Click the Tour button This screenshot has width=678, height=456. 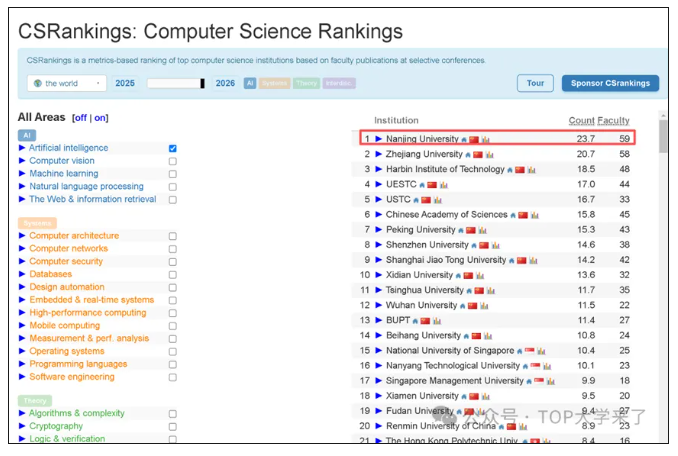click(535, 83)
